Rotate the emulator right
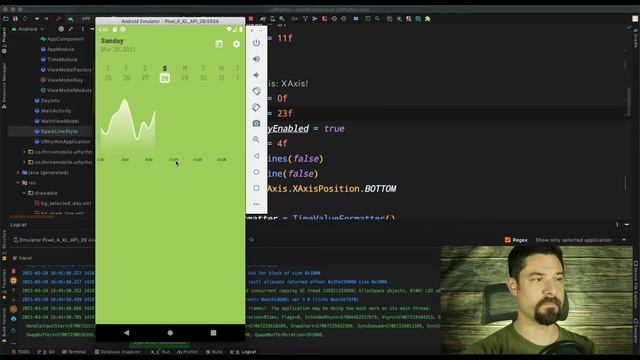The image size is (640, 360). tap(256, 107)
